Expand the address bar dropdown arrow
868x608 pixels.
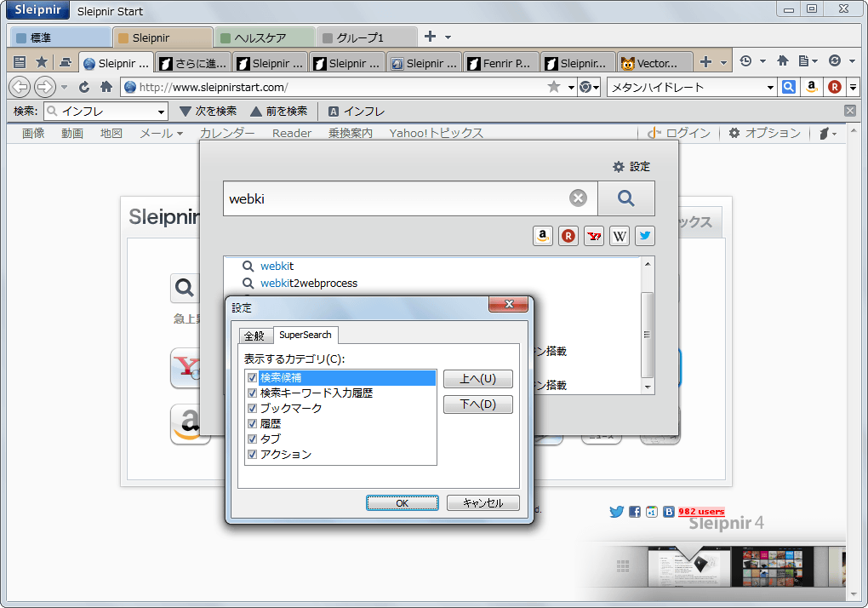click(x=571, y=88)
